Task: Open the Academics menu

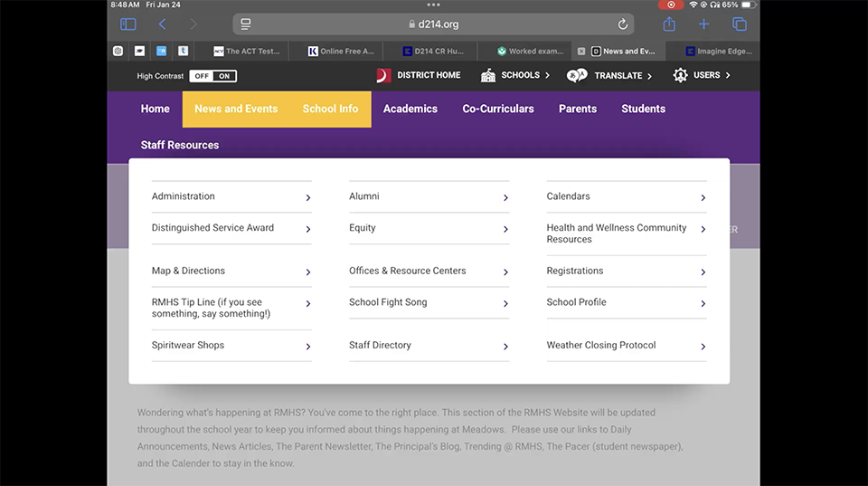Action: (x=410, y=110)
